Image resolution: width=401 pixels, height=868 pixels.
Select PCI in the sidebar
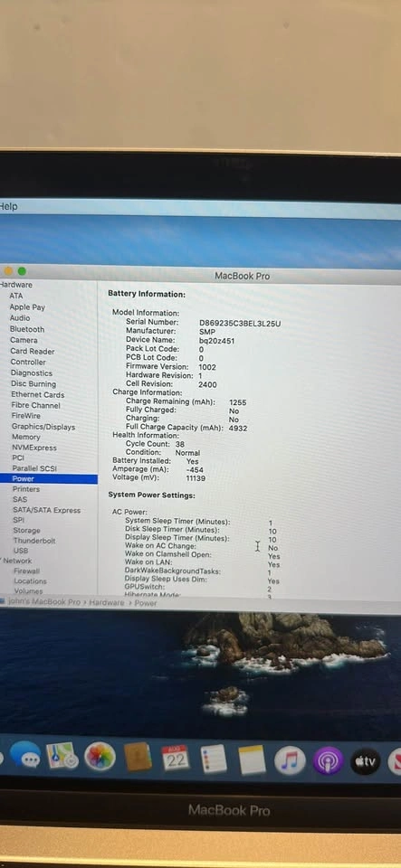[x=18, y=458]
